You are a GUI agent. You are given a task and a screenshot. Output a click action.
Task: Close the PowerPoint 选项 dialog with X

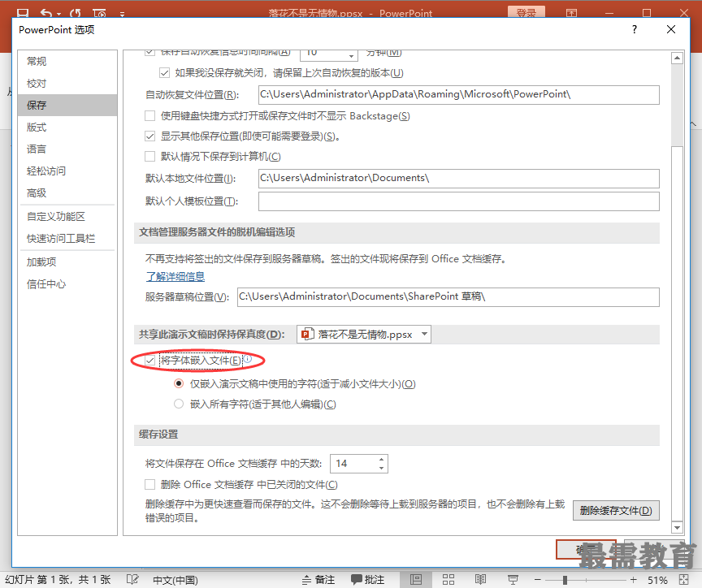point(670,29)
